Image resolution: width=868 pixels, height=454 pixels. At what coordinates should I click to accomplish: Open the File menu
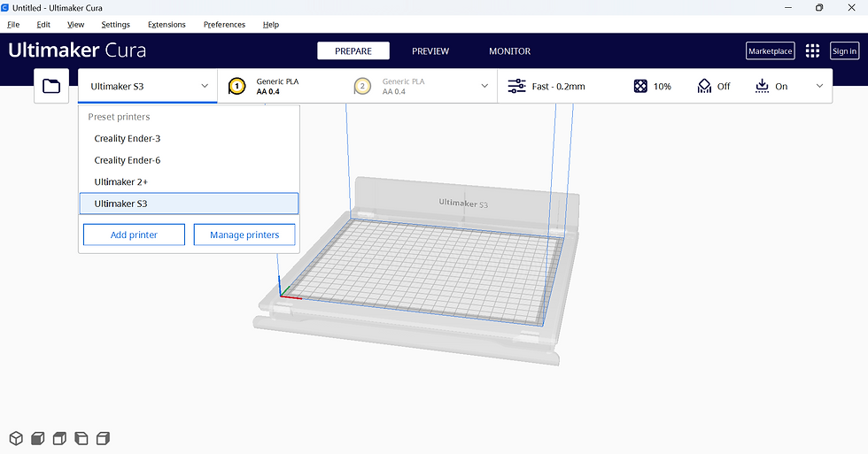[x=13, y=24]
